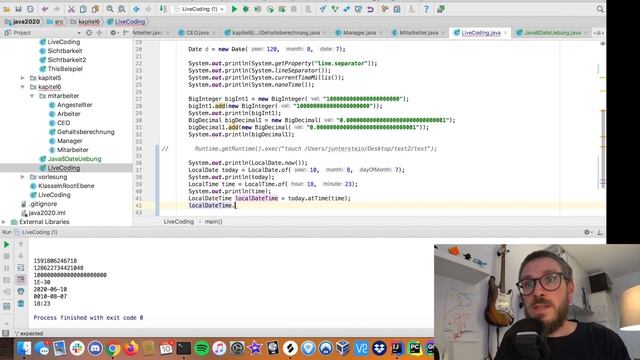Toggle scroll to end in Run console
Image resolution: width=640 pixels, height=360 pixels.
point(21,279)
